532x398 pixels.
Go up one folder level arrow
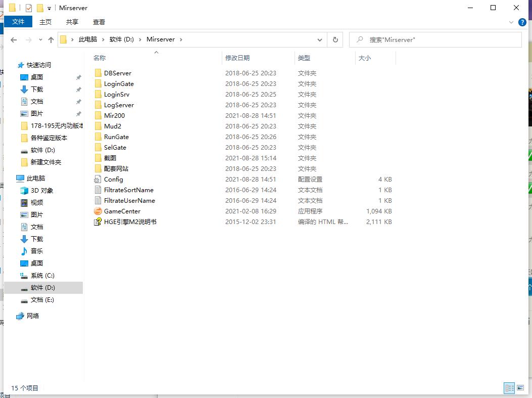[x=51, y=39]
